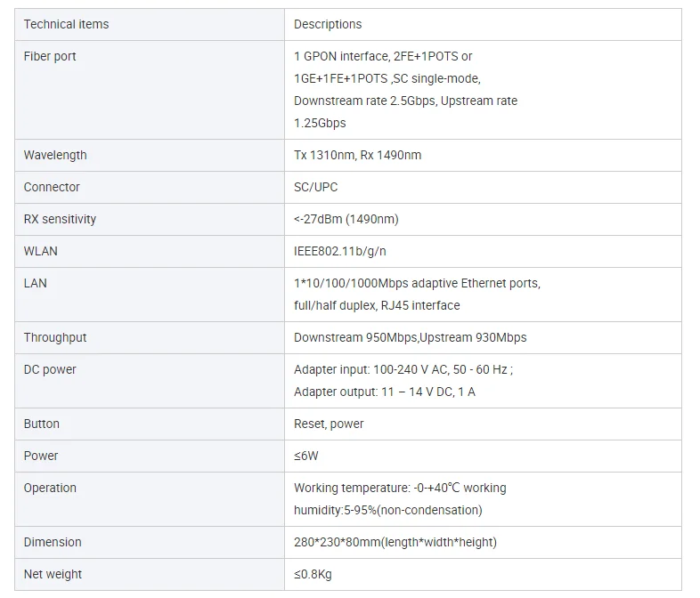Select the "IEEE802.11b/g/n" value
The image size is (700, 598).
(x=338, y=251)
